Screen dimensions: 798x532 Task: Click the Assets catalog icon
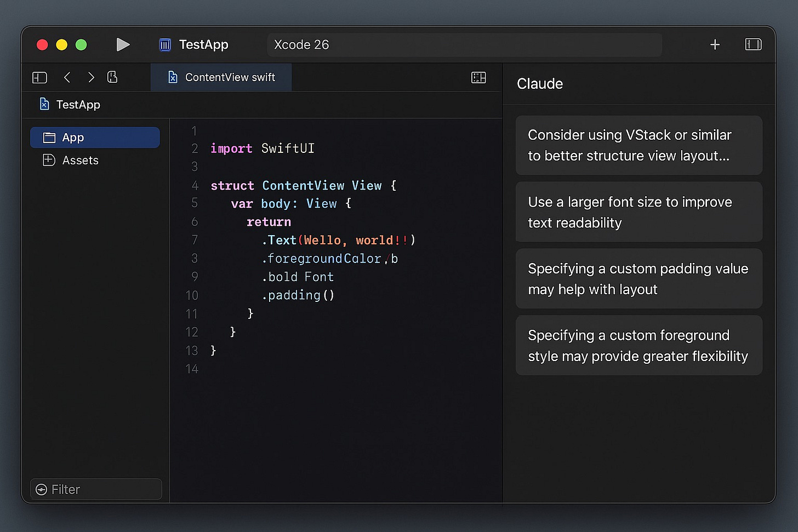49,160
